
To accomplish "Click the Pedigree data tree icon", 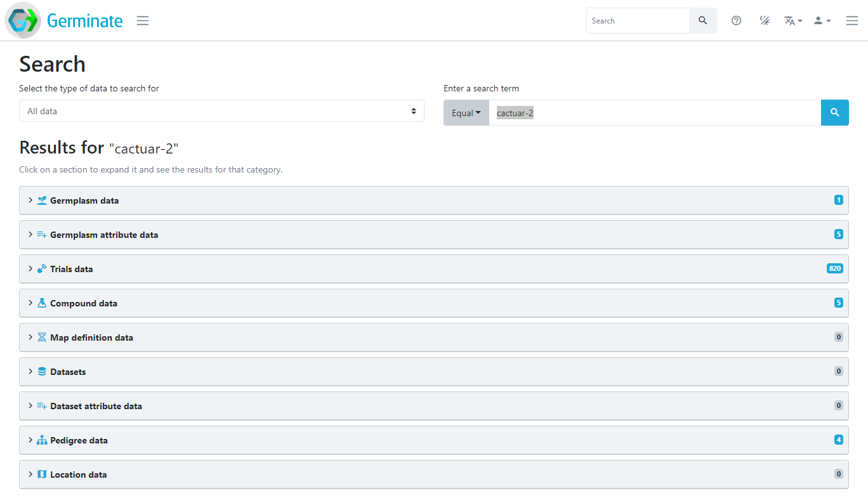I will [41, 440].
